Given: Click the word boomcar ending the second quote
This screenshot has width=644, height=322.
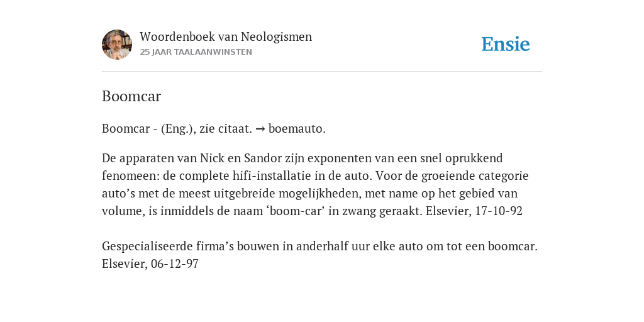Looking at the screenshot, I should pyautogui.click(x=513, y=247).
